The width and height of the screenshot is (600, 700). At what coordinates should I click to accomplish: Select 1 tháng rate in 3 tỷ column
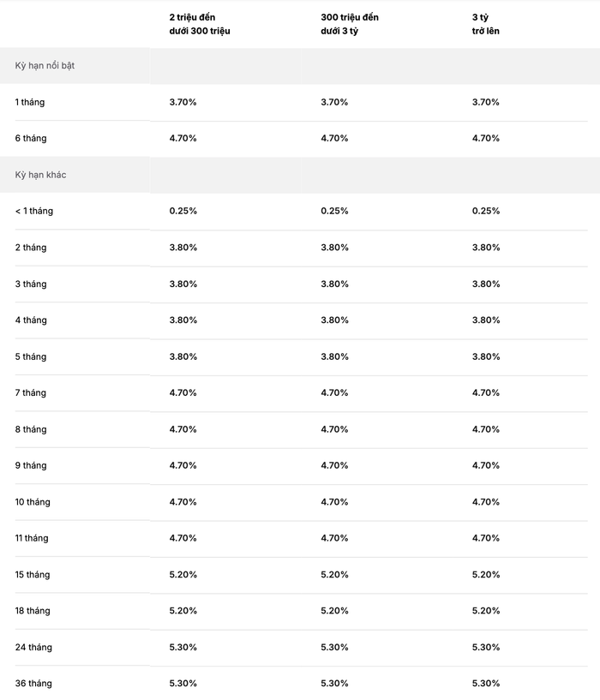[x=486, y=102]
